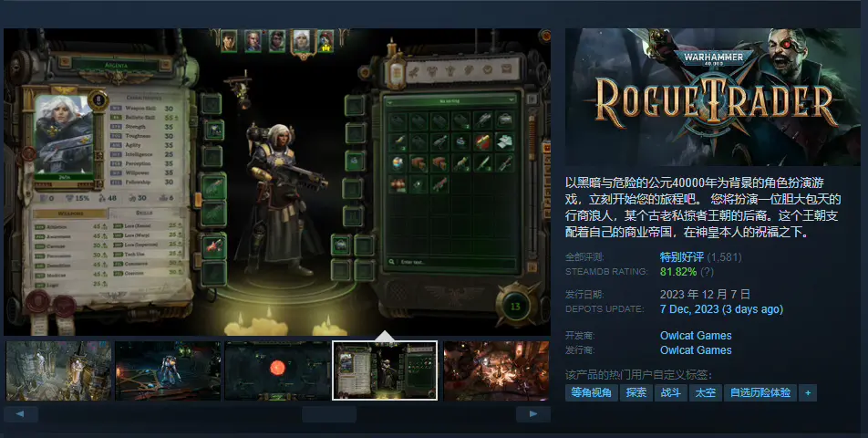
Task: Select the second screenshot thumbnail
Action: pyautogui.click(x=169, y=370)
